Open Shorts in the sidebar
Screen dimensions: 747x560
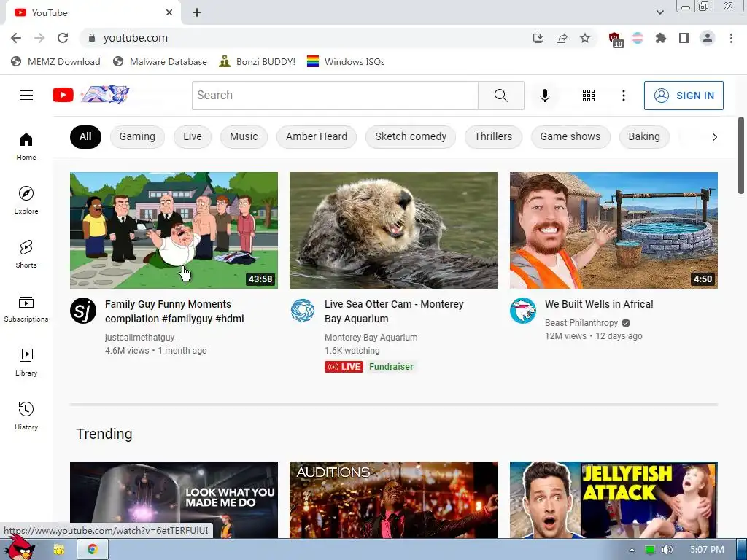(26, 254)
